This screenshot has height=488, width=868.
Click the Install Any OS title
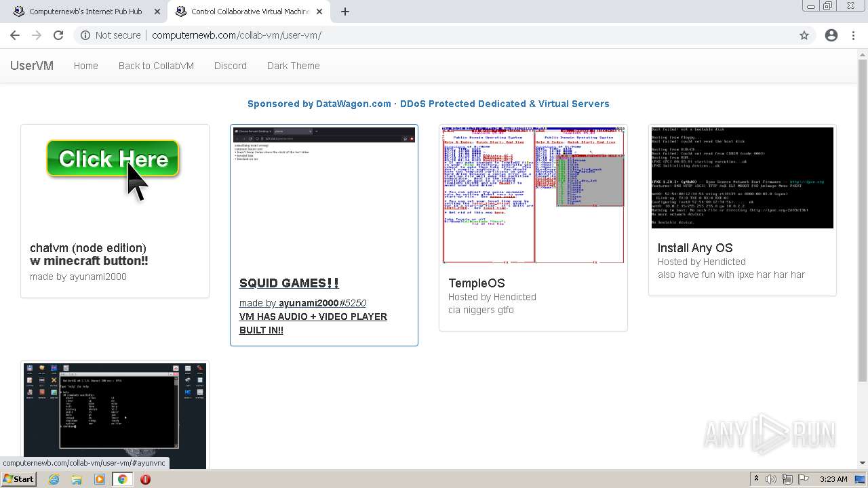point(695,248)
